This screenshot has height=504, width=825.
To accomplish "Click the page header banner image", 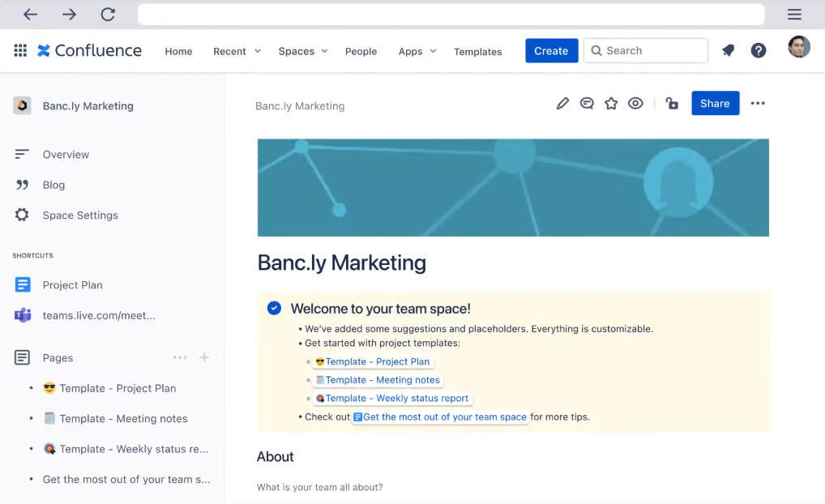I will (513, 187).
